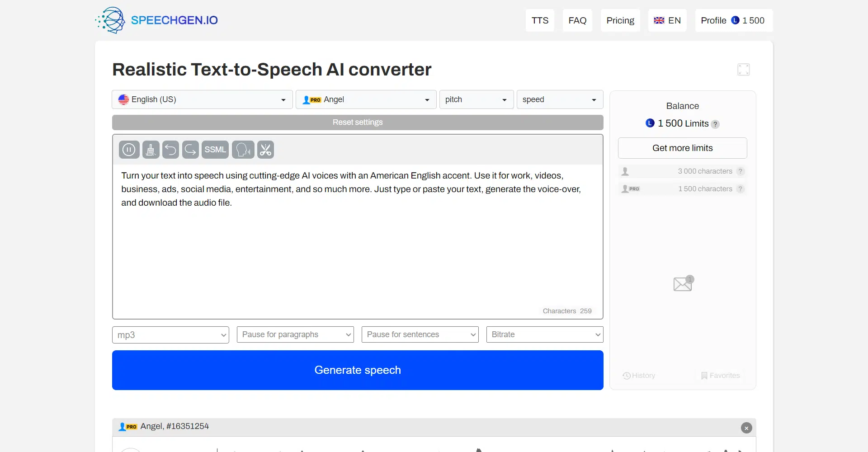Click the voice head dialogue icon
This screenshot has width=868, height=452.
click(243, 150)
